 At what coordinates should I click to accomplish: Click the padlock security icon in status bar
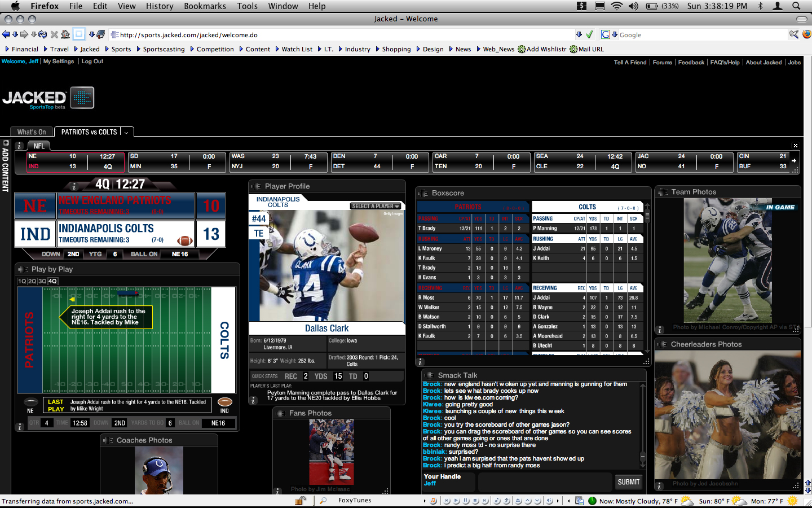[x=300, y=501]
